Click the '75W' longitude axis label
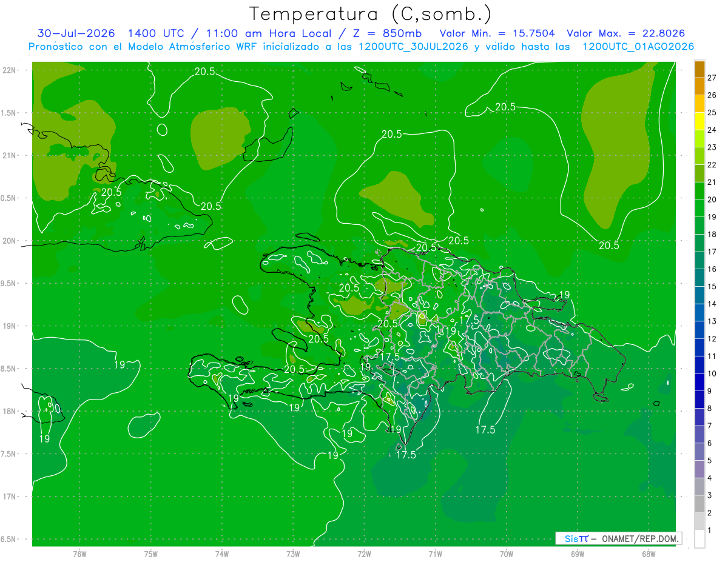Image resolution: width=728 pixels, height=562 pixels. click(x=150, y=554)
